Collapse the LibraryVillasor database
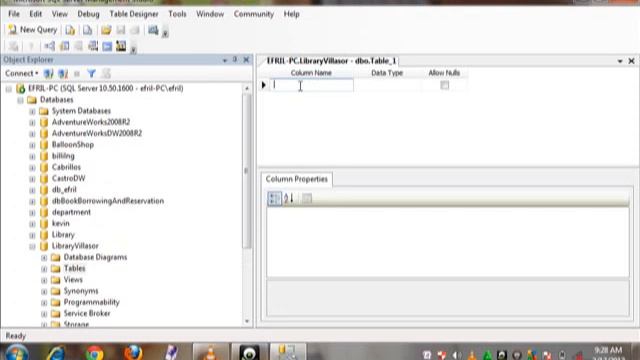This screenshot has width=640, height=360. tap(32, 246)
